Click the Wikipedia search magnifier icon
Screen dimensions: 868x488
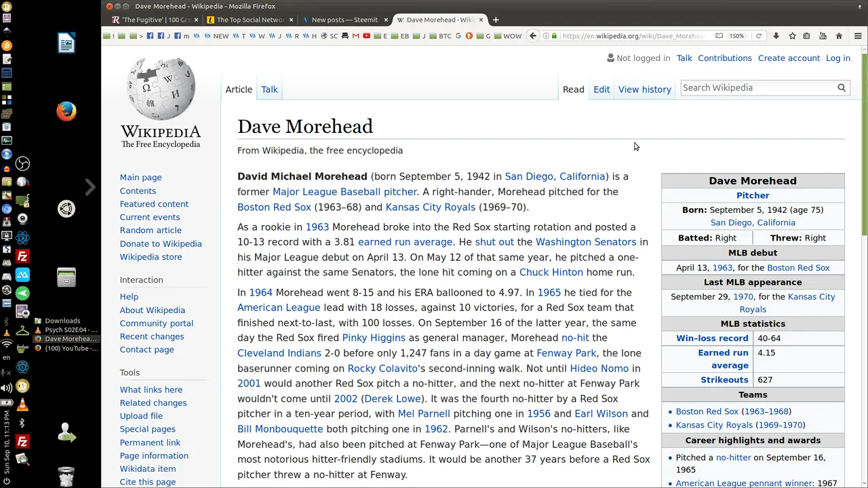(x=842, y=87)
